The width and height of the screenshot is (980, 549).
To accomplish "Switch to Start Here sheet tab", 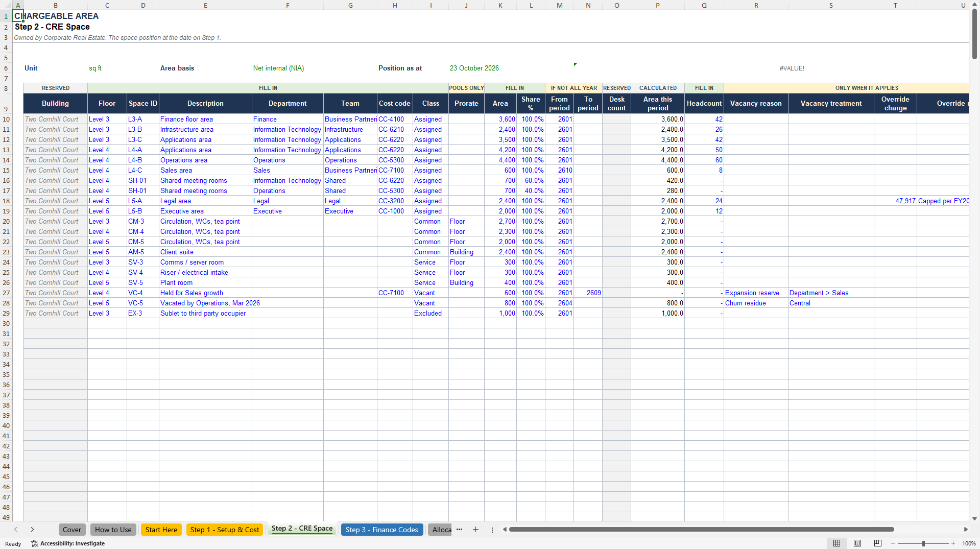I will [161, 530].
